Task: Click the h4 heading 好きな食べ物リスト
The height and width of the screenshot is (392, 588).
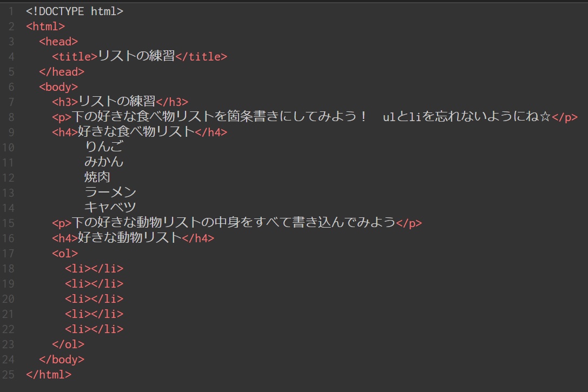Action: click(x=136, y=132)
